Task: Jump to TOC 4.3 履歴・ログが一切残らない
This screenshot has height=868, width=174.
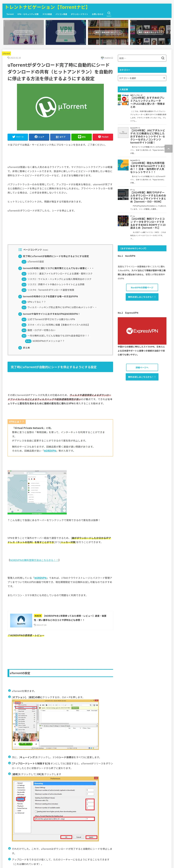Action: pyautogui.click(x=41, y=330)
